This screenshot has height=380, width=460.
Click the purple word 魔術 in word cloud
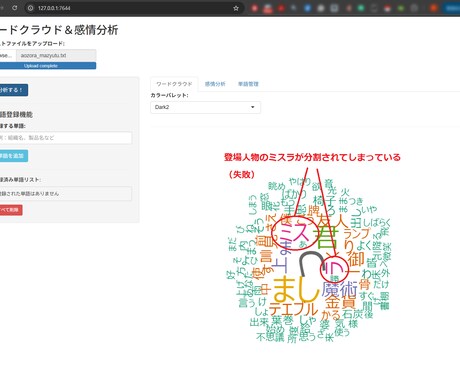[339, 289]
